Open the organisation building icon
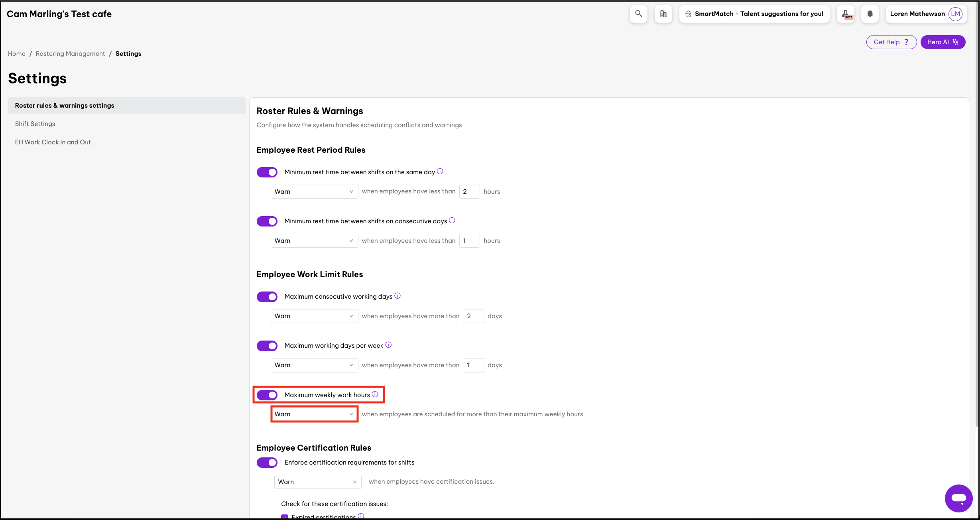 (663, 14)
